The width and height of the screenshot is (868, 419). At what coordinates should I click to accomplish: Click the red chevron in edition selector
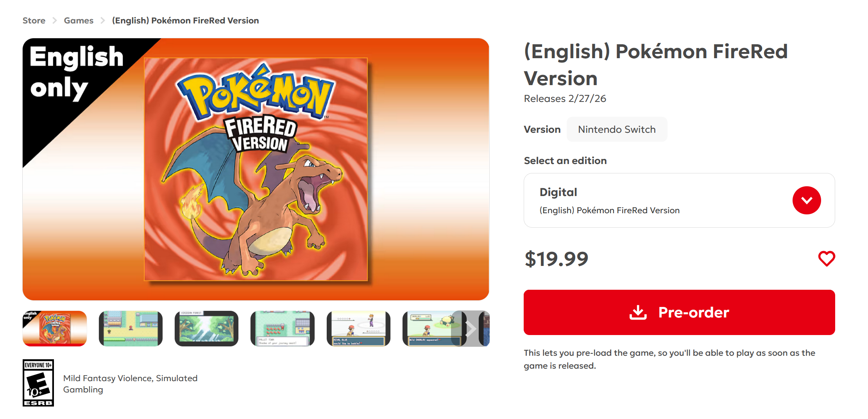tap(806, 200)
